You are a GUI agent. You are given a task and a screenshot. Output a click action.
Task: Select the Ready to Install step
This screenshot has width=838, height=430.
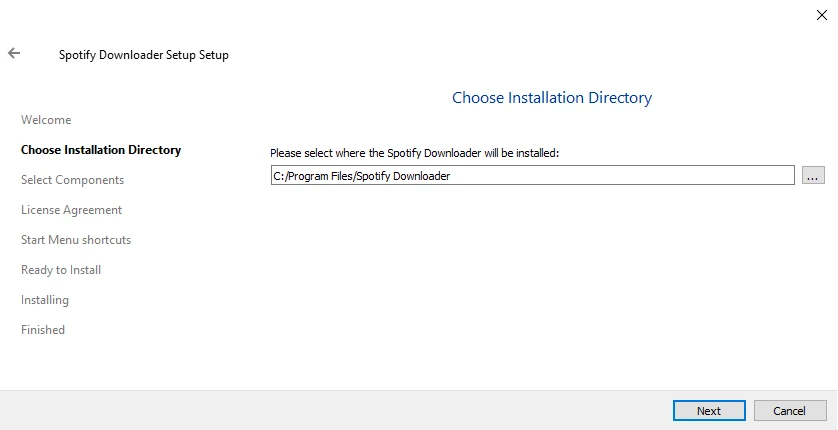click(61, 270)
